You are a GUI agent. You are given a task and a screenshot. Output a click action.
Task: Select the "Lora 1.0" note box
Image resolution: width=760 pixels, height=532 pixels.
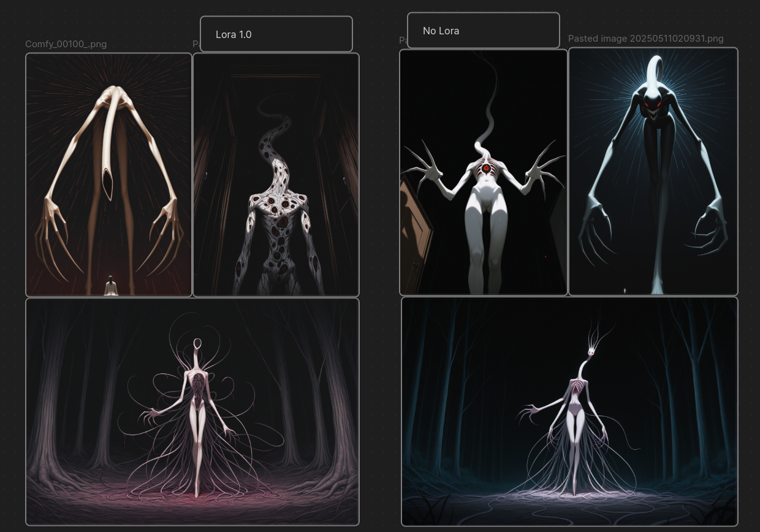(276, 34)
